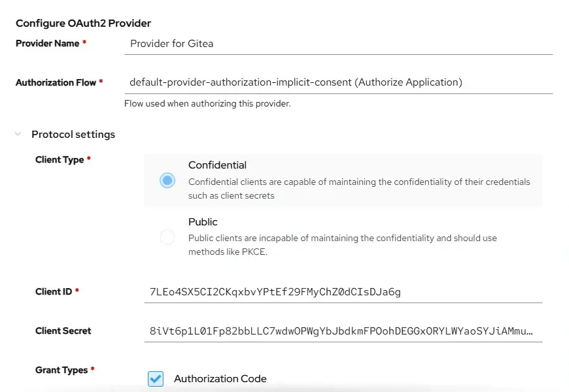This screenshot has width=569, height=392.
Task: Click the Client ID input field
Action: click(343, 292)
